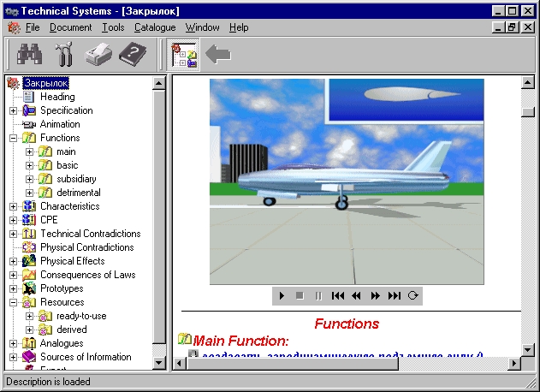Expand the Characteristics tree node

(x=15, y=206)
